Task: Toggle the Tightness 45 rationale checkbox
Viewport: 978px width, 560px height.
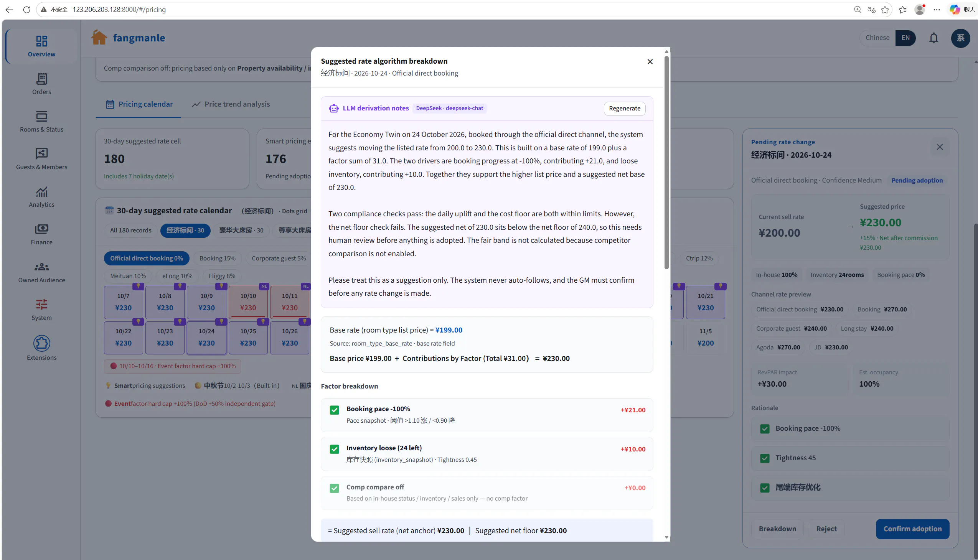Action: point(765,458)
